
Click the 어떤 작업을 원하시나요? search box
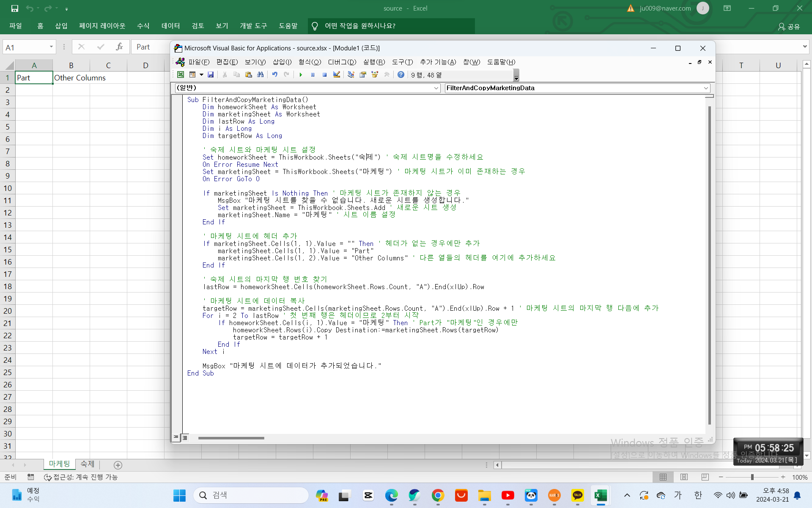391,26
